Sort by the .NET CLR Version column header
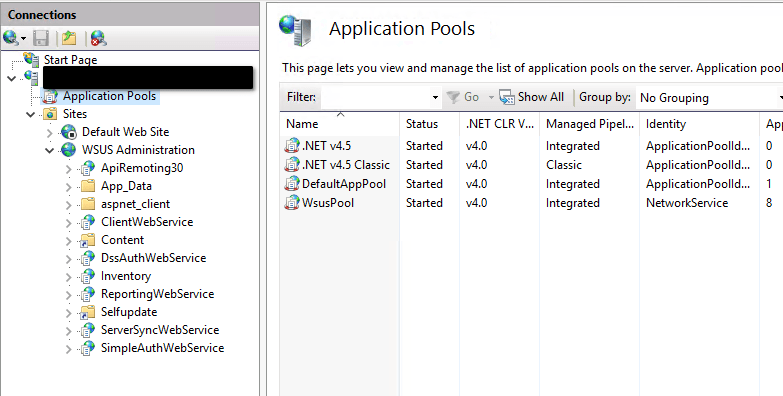The width and height of the screenshot is (783, 396). pos(499,124)
